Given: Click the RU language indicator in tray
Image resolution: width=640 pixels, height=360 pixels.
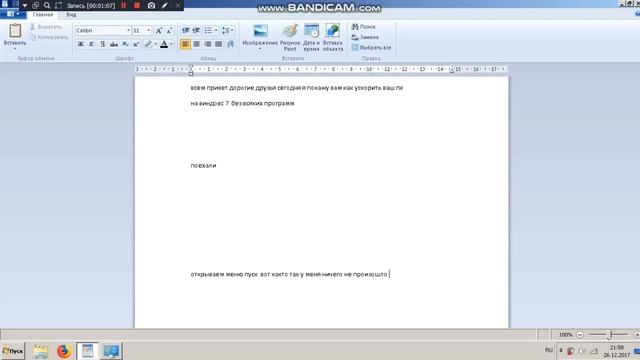Looking at the screenshot, I should (x=549, y=350).
